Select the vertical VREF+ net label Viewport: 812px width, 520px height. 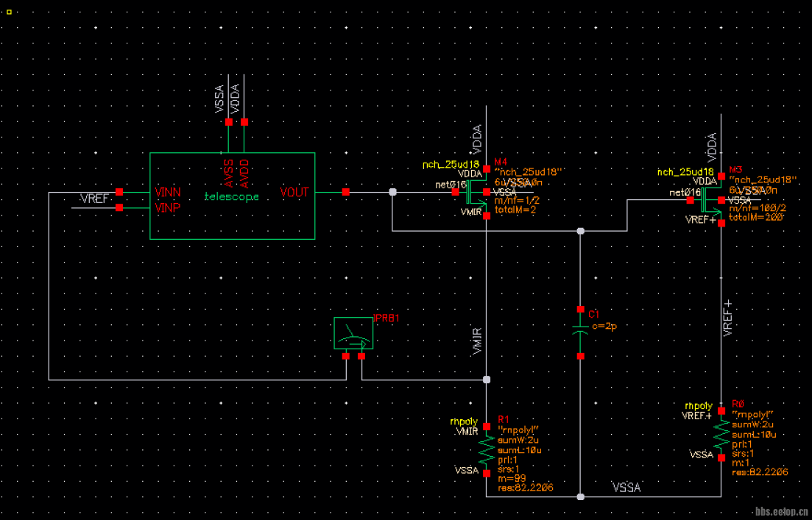pos(728,318)
